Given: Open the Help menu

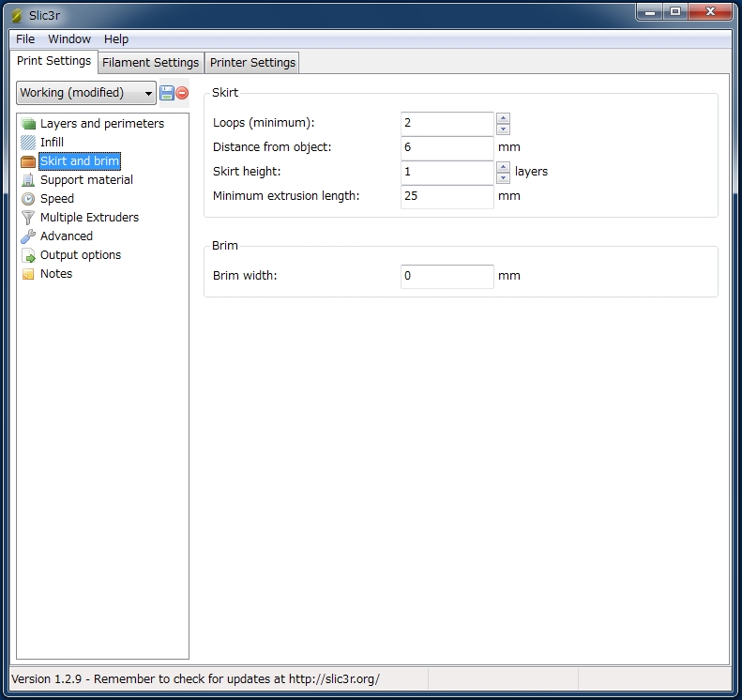Looking at the screenshot, I should [x=116, y=38].
